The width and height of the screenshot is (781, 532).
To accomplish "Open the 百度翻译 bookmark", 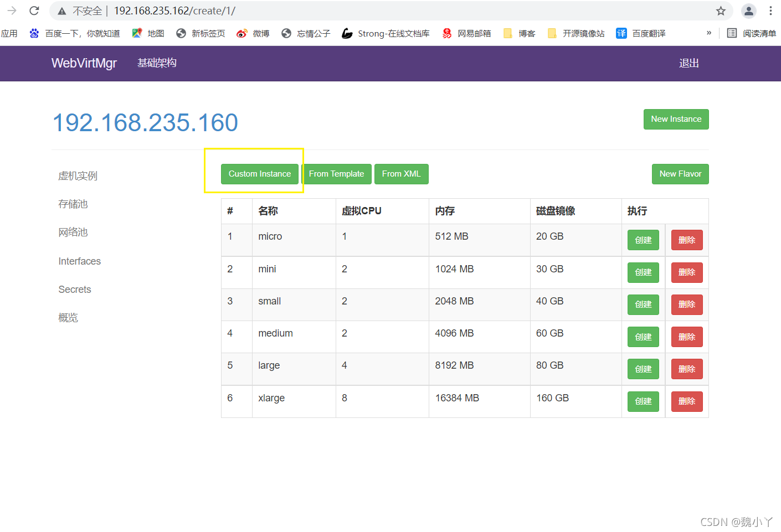I will tap(641, 34).
